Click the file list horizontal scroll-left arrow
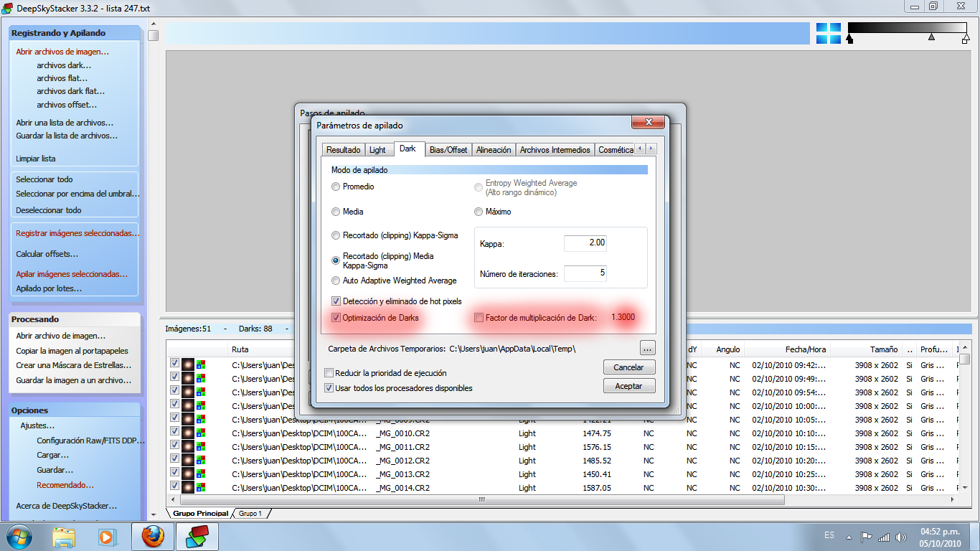Image resolution: width=980 pixels, height=551 pixels. coord(173,499)
